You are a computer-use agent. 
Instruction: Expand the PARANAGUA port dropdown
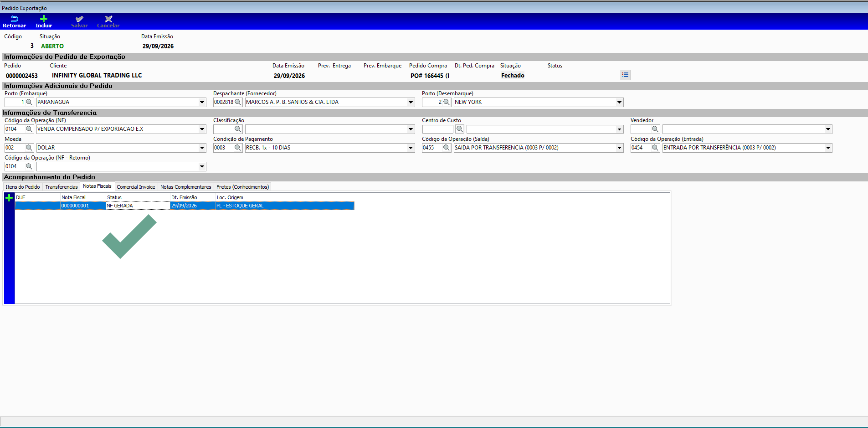202,102
